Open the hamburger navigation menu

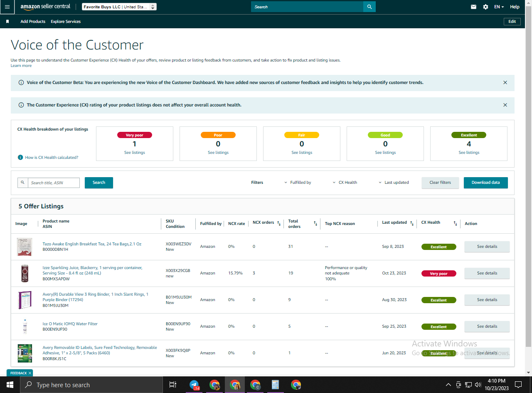coord(7,7)
